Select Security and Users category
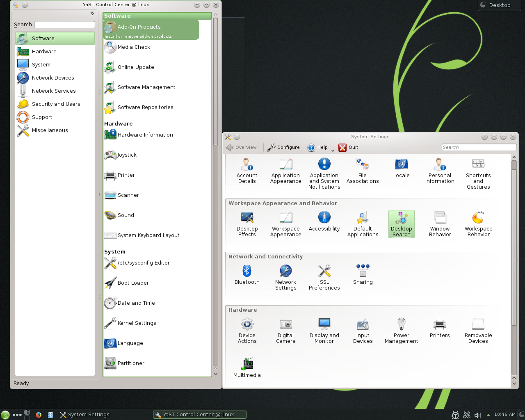The width and height of the screenshot is (525, 420). 55,104
